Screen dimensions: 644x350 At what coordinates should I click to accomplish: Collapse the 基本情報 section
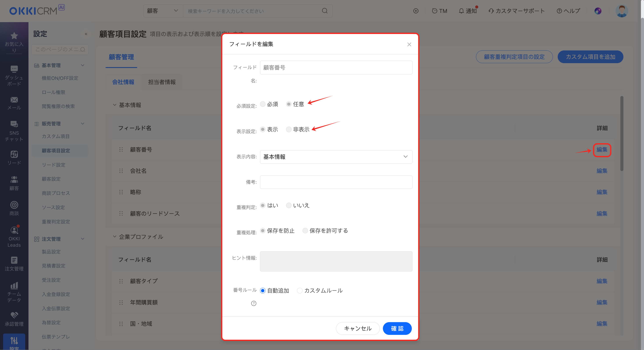tap(115, 105)
